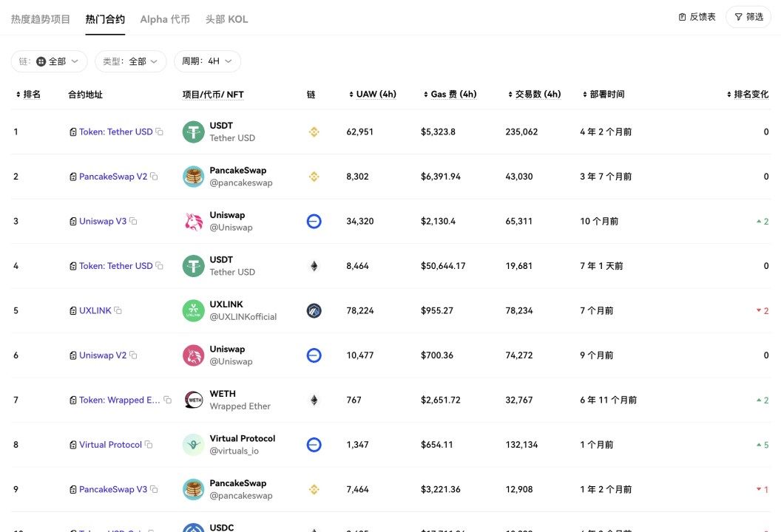
Task: Click the Virtual Protocol project logo
Action: coord(193,445)
